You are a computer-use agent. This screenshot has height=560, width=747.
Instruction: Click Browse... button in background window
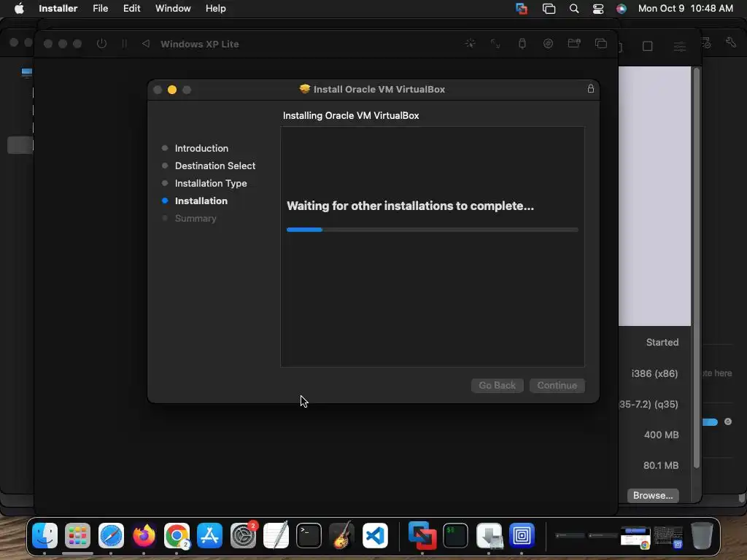click(x=653, y=495)
